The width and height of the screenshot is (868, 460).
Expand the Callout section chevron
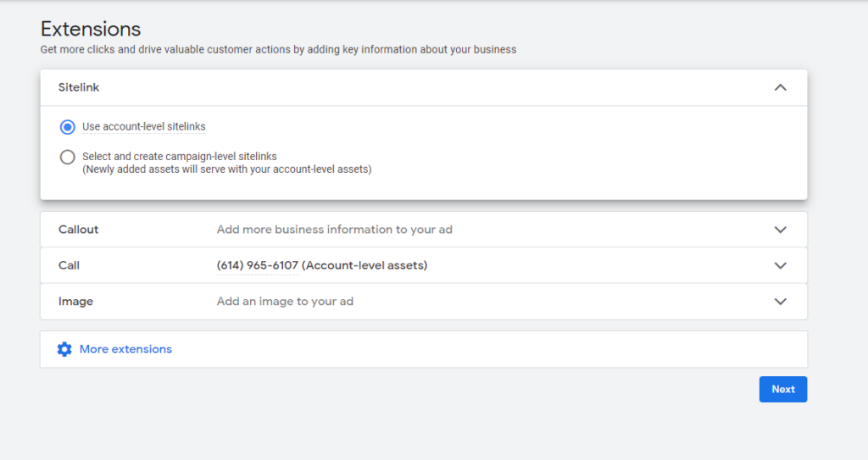click(780, 230)
